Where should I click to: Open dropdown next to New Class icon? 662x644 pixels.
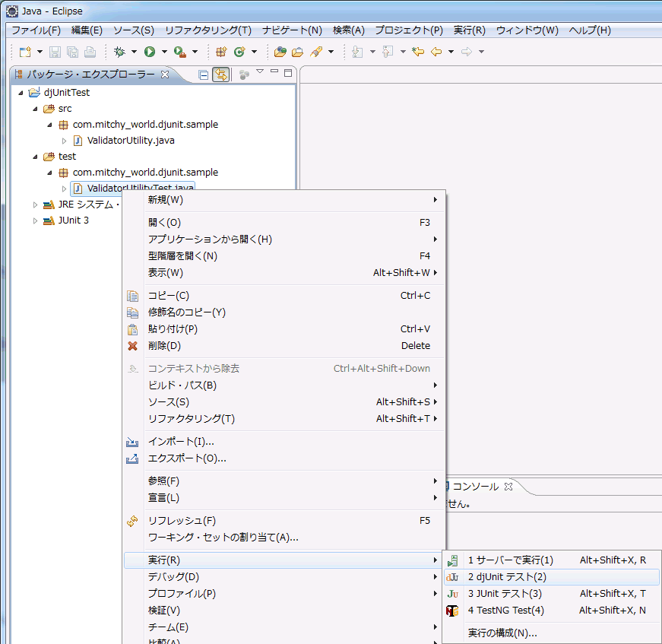(x=254, y=52)
